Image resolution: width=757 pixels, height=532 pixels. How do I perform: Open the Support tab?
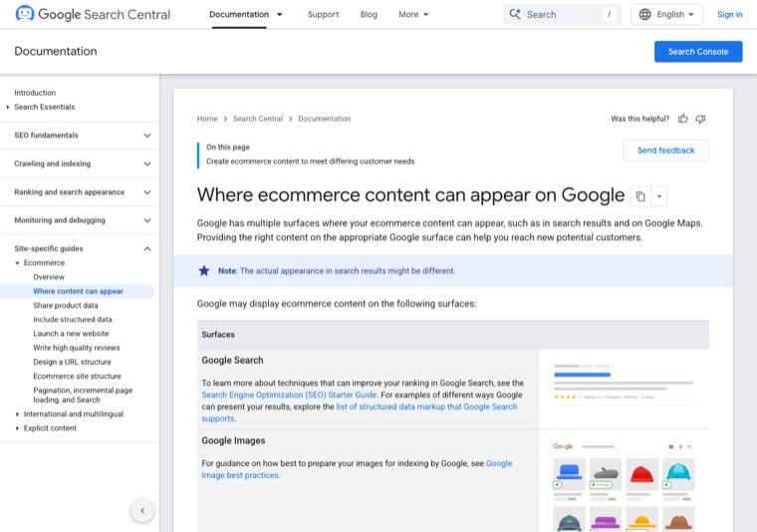pyautogui.click(x=323, y=15)
